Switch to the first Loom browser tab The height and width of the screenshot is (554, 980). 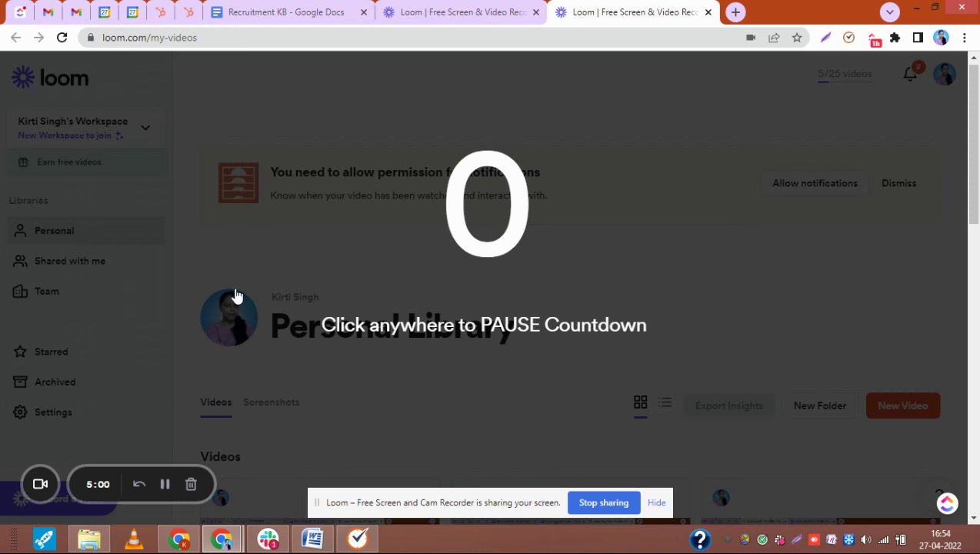462,12
